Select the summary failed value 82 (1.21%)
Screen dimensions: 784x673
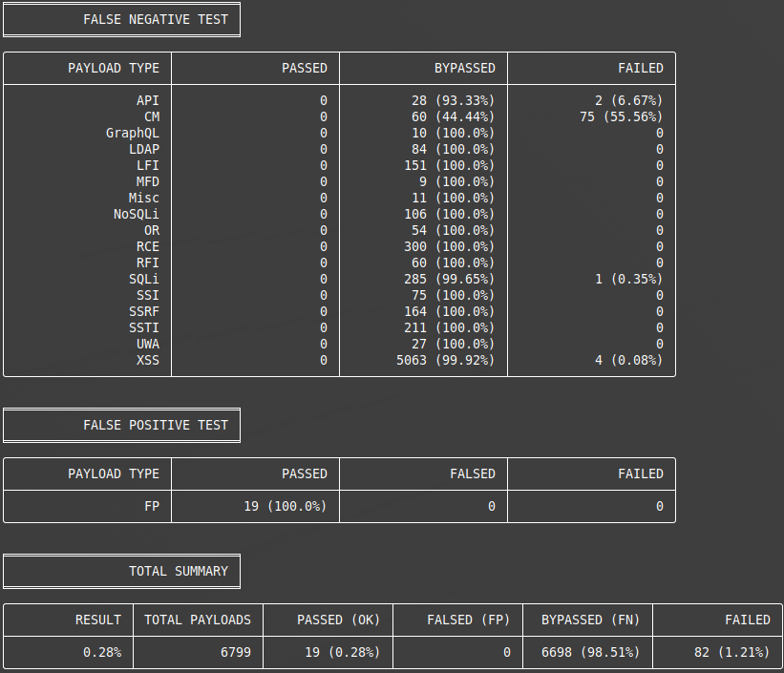pyautogui.click(x=731, y=652)
